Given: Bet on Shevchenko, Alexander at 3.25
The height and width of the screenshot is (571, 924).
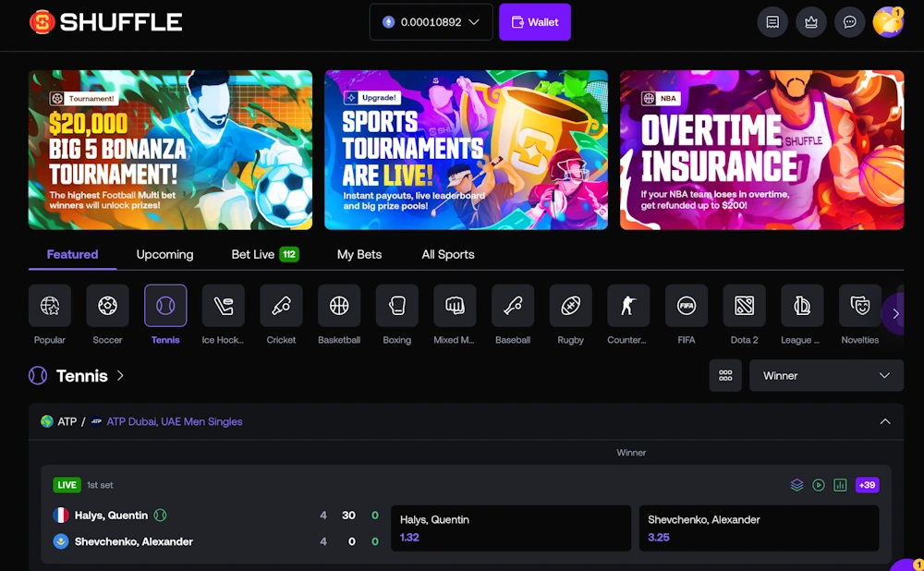Looking at the screenshot, I should [758, 528].
